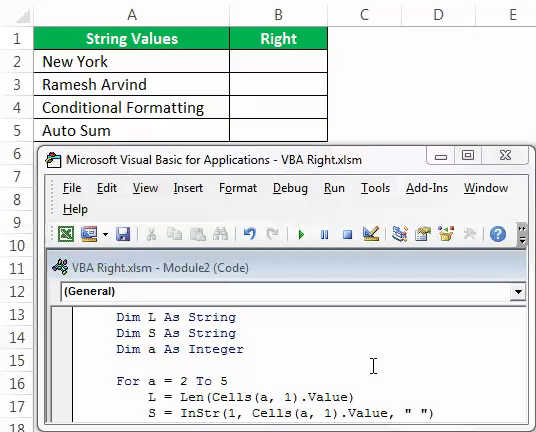The image size is (536, 432).
Task: Open the Debug menu
Action: pyautogui.click(x=290, y=188)
